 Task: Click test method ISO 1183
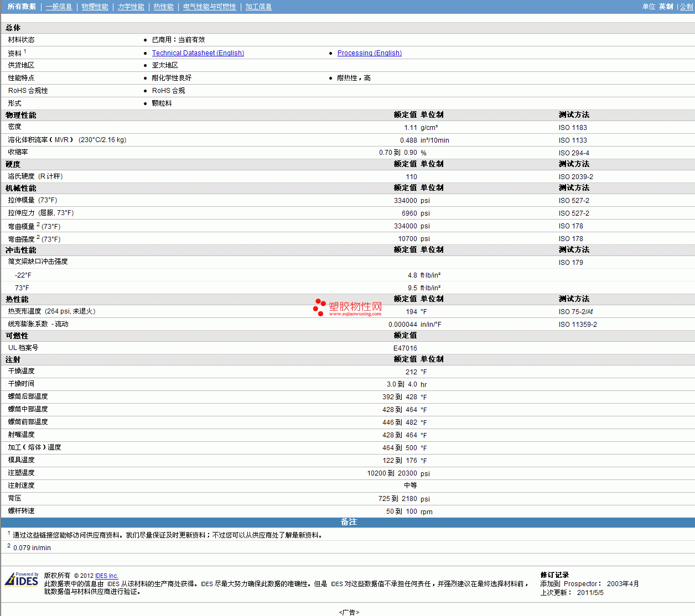tap(573, 127)
